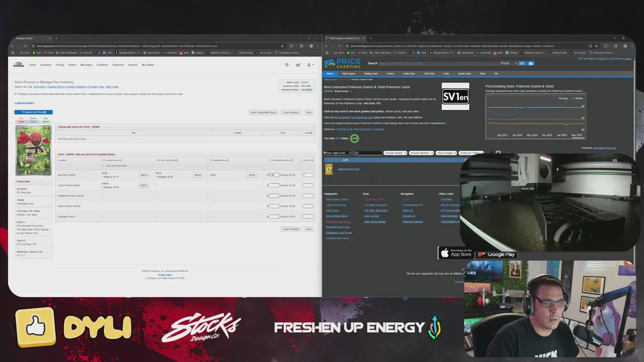Open Pricing in TCGplayer navigation
Image resolution: width=644 pixels, height=362 pixels.
coord(60,65)
